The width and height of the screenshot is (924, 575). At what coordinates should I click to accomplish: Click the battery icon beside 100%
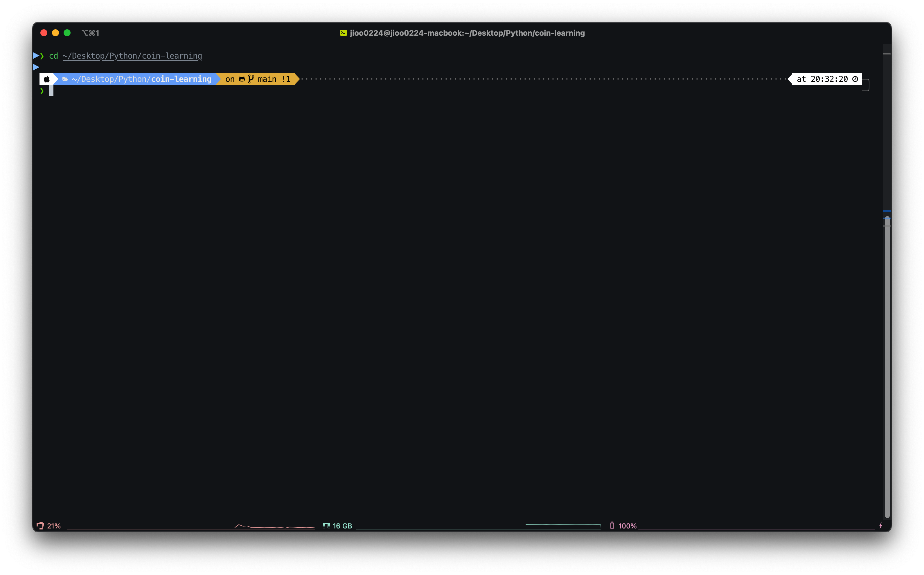(x=612, y=525)
